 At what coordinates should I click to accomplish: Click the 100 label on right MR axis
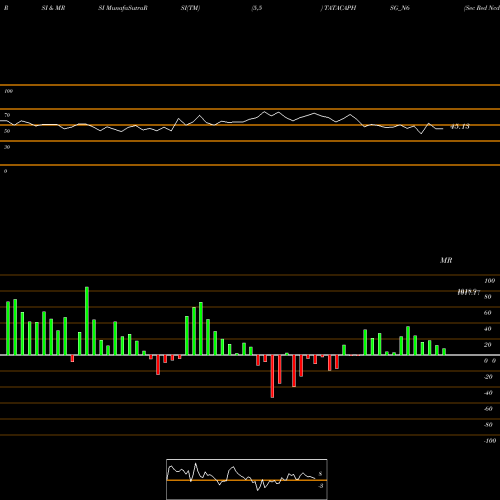coord(490,281)
